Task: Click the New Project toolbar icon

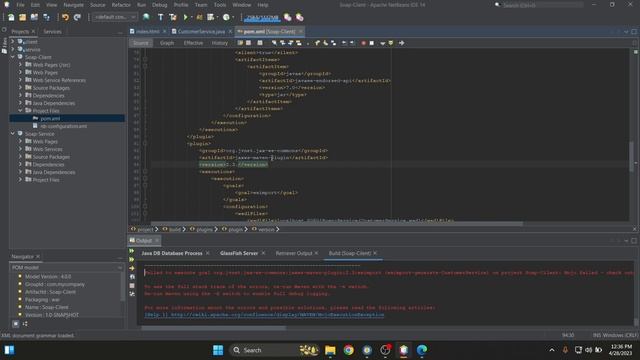Action: point(22,17)
